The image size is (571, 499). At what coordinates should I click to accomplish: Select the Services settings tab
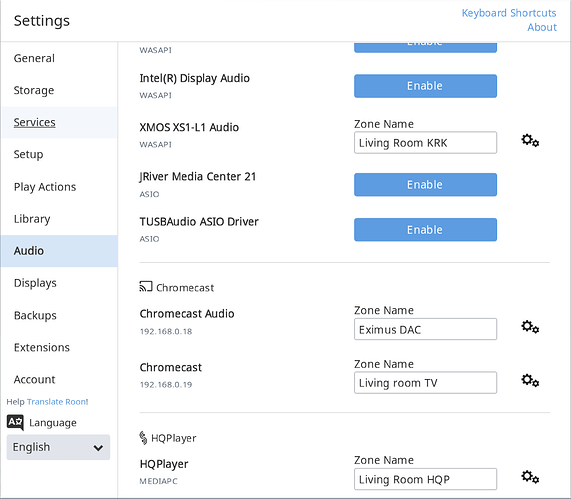pos(59,122)
